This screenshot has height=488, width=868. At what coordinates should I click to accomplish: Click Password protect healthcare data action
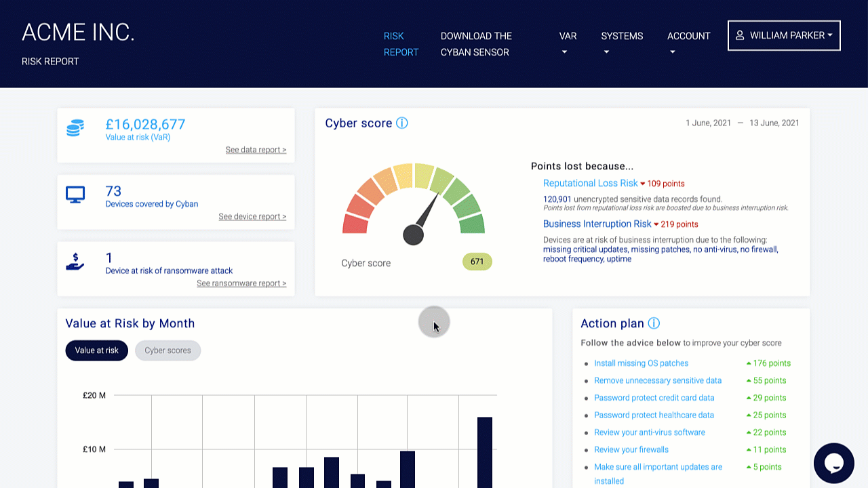(654, 415)
